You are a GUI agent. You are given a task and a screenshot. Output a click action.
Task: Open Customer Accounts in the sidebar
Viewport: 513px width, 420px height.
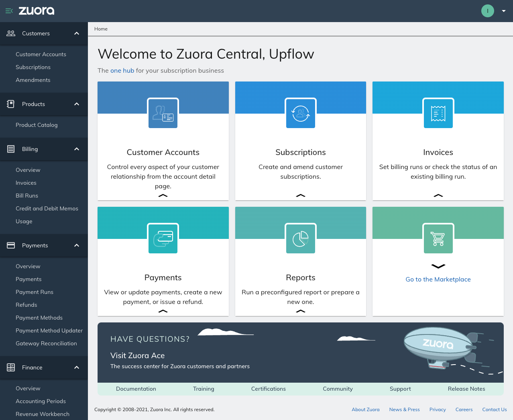coord(41,54)
